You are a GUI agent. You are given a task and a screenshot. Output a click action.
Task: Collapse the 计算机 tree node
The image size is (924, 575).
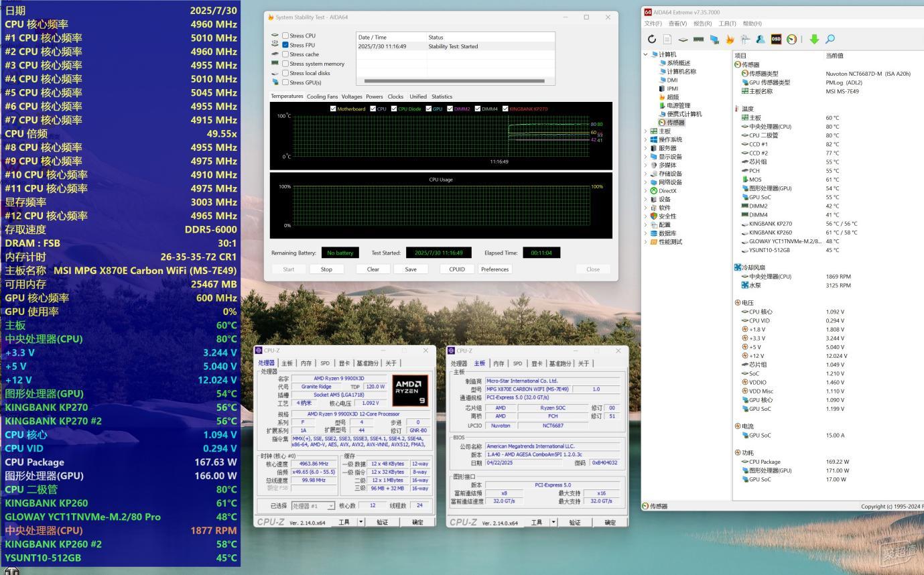coord(646,54)
